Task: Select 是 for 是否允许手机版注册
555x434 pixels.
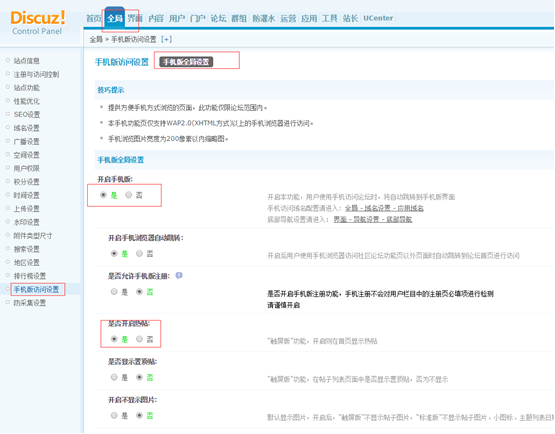Action: [114, 292]
